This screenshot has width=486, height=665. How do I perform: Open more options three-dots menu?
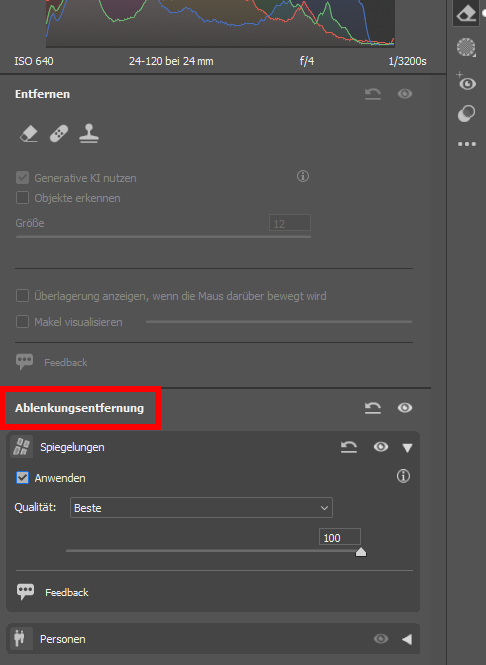tap(467, 144)
